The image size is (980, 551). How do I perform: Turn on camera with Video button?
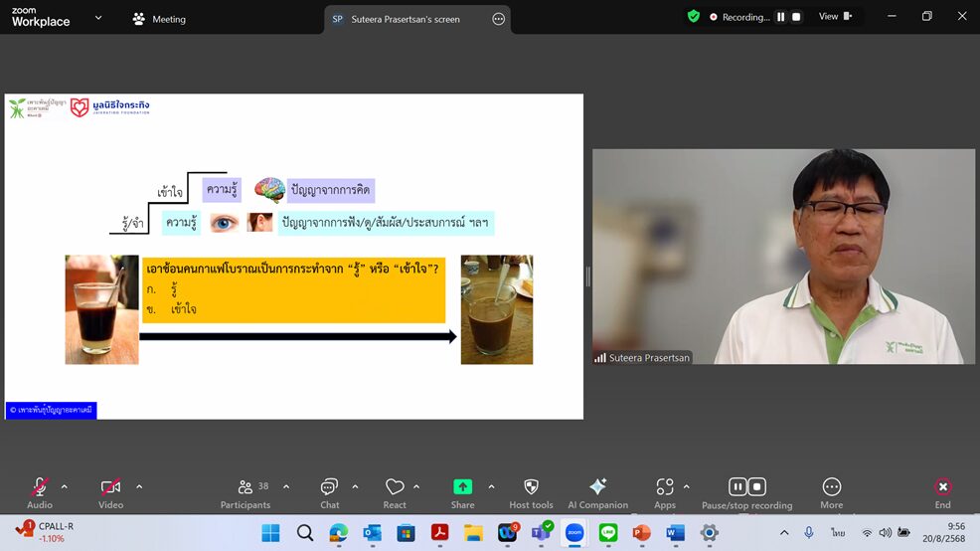pos(110,487)
